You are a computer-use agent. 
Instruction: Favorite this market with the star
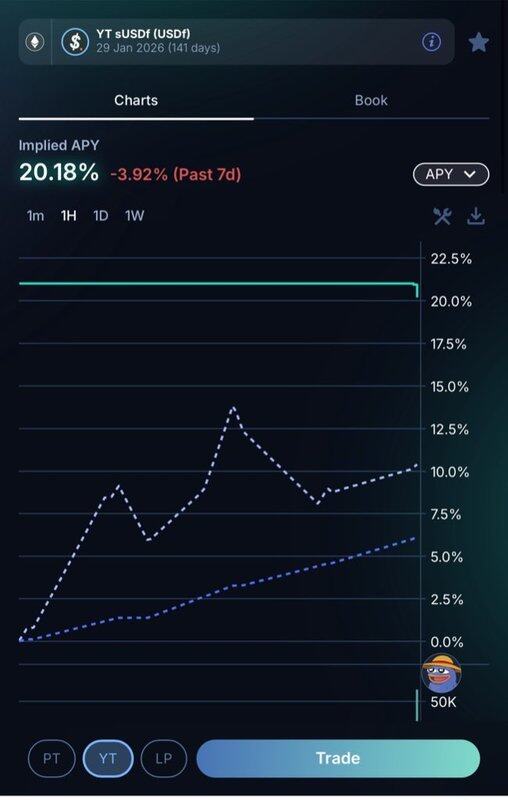[478, 42]
